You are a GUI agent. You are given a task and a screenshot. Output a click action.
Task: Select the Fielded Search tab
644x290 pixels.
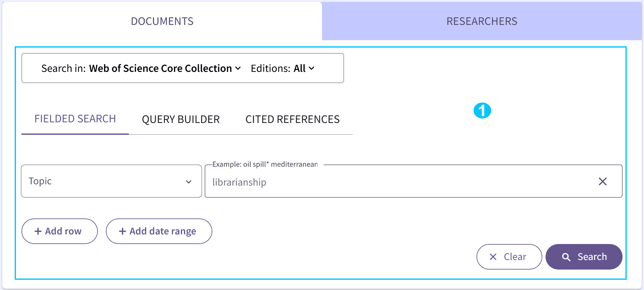[x=75, y=119]
